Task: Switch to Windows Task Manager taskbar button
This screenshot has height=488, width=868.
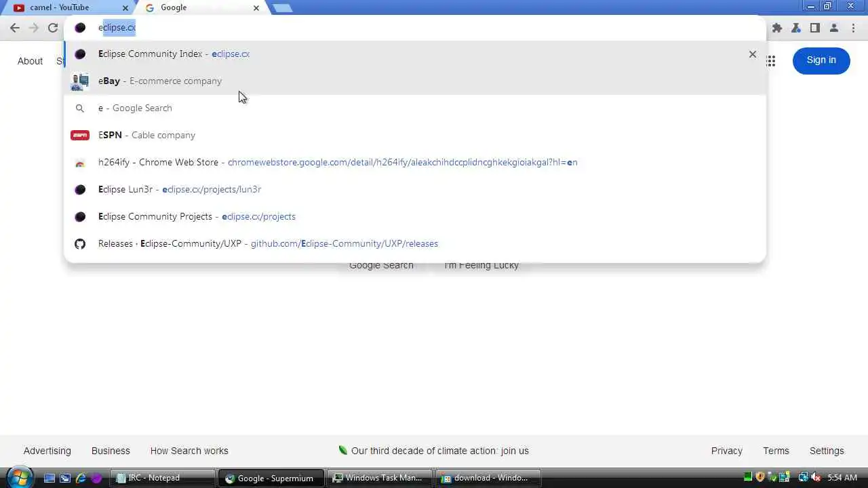Action: pos(380,478)
